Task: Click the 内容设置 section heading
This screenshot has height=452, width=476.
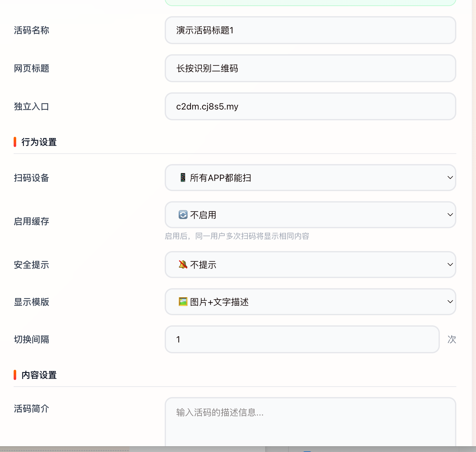Action: (x=39, y=375)
